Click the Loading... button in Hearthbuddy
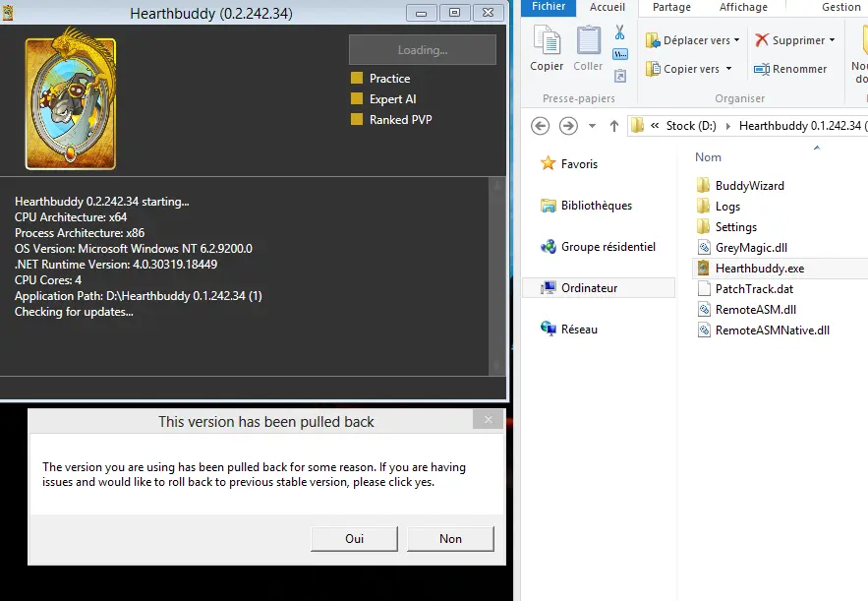The width and height of the screenshot is (868, 601). [x=423, y=50]
